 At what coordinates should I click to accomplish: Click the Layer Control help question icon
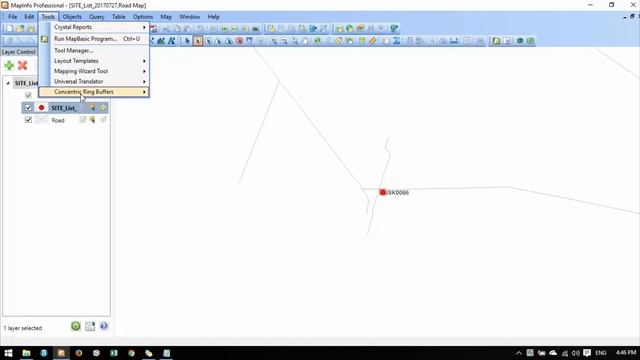pos(104,326)
